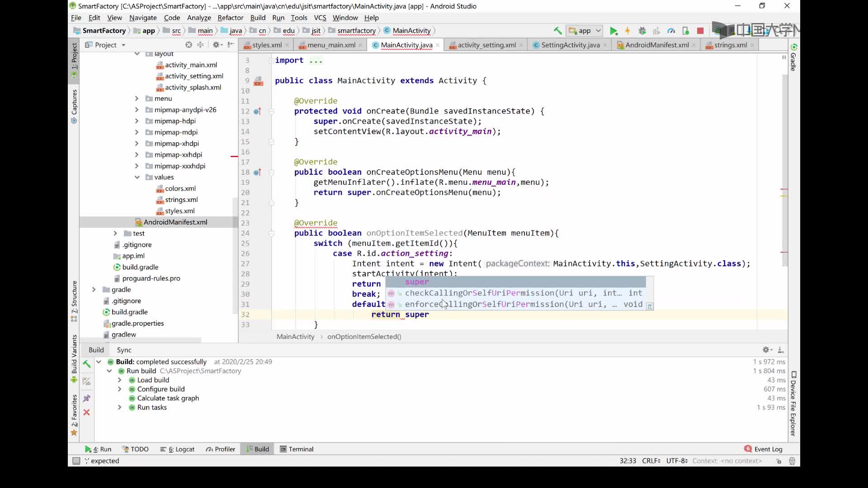Expand the Run tasks node
The height and width of the screenshot is (488, 868).
120,408
